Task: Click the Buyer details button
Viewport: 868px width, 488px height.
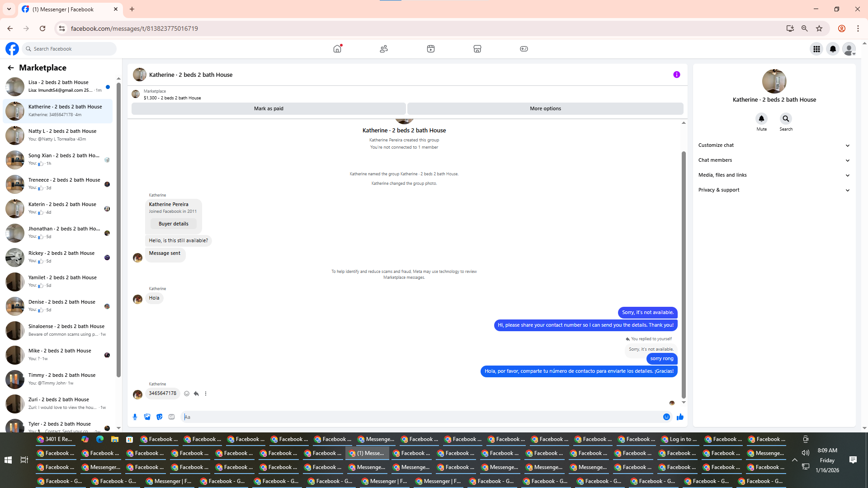Action: tap(174, 224)
